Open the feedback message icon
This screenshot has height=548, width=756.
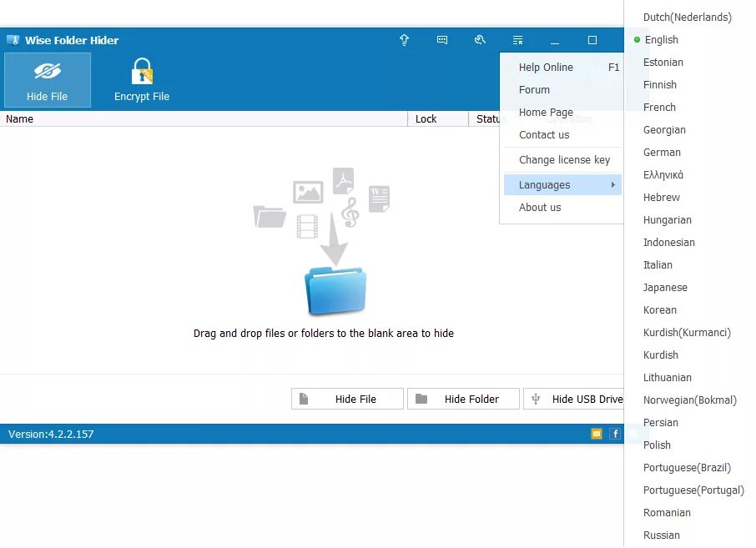coord(441,40)
